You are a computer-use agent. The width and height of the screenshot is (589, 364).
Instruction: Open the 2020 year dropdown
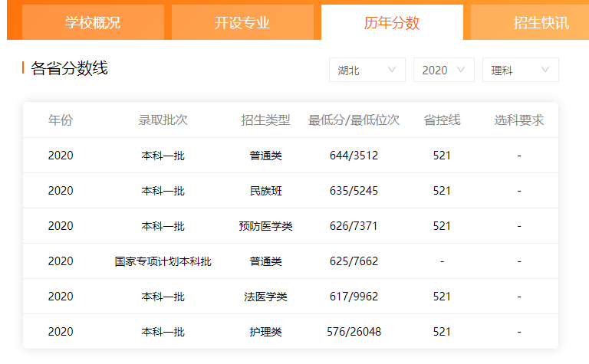click(x=443, y=70)
